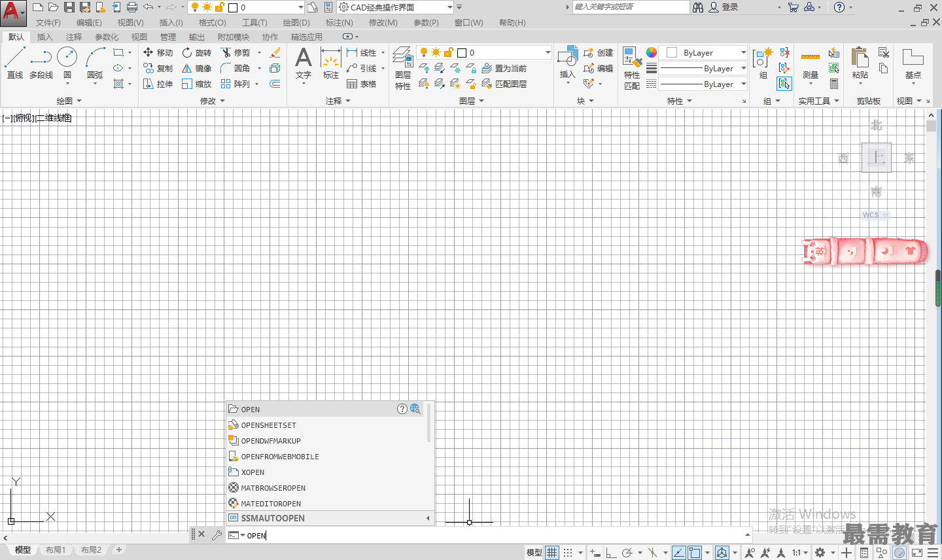This screenshot has width=942, height=560.
Task: Toggle dynamic input in status bar
Action: point(595,553)
